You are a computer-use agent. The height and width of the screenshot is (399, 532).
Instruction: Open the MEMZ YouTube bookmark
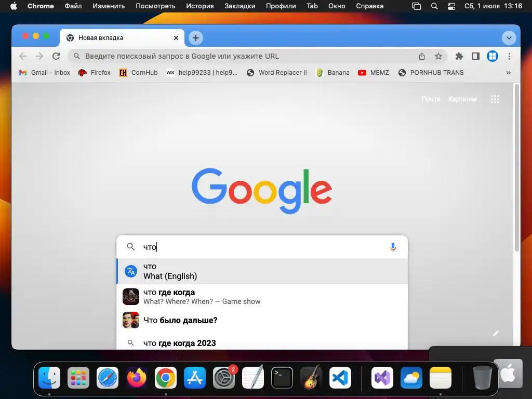pyautogui.click(x=373, y=73)
